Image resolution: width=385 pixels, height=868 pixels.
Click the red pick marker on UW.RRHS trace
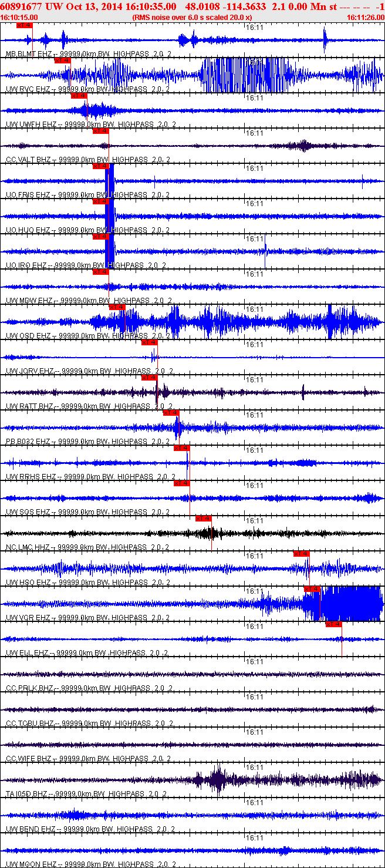click(x=182, y=448)
